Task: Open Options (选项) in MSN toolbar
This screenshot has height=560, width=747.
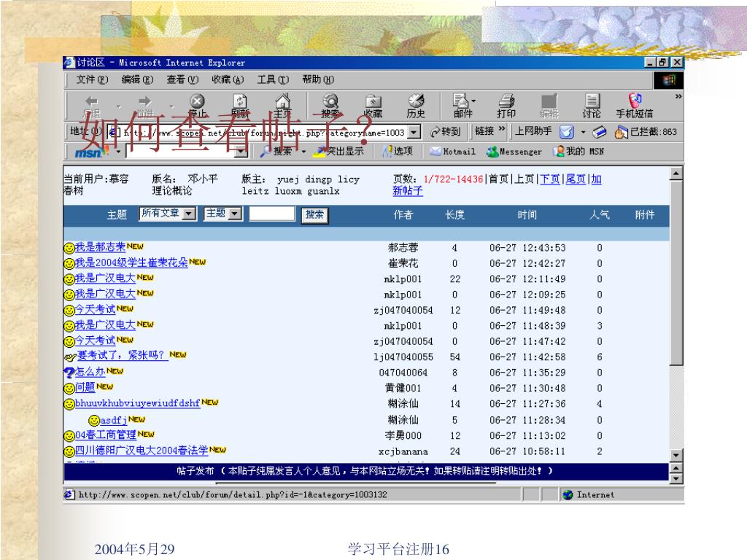Action: point(398,152)
